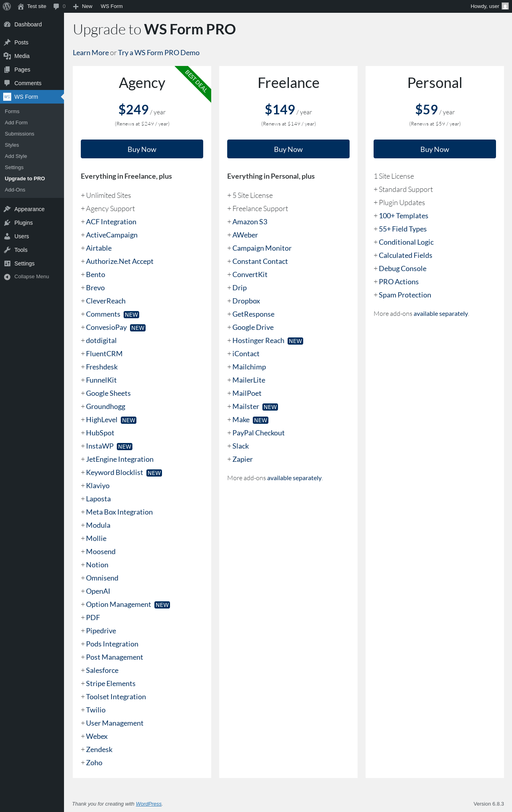512x812 pixels.
Task: Go to the Submissions submenu item
Action: coord(20,134)
